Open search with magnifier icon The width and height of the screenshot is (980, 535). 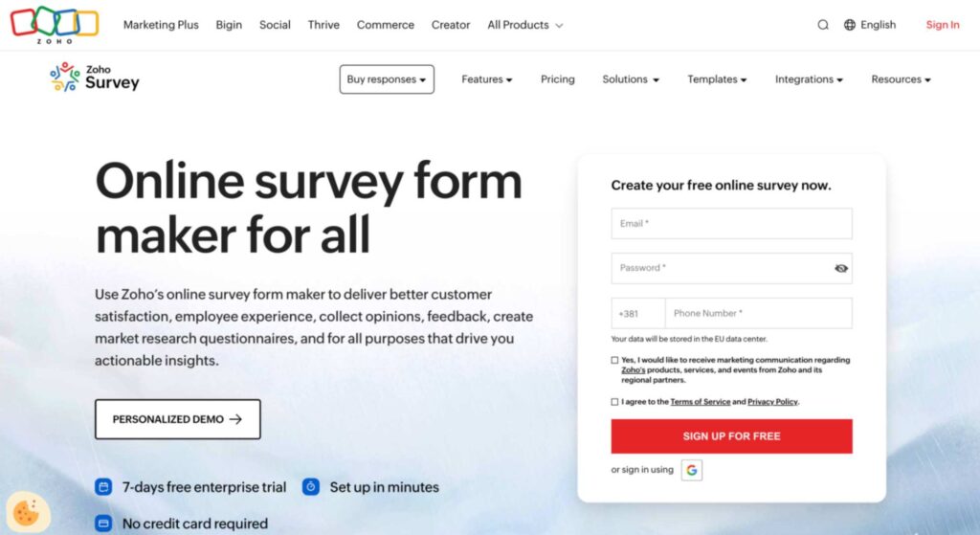823,25
